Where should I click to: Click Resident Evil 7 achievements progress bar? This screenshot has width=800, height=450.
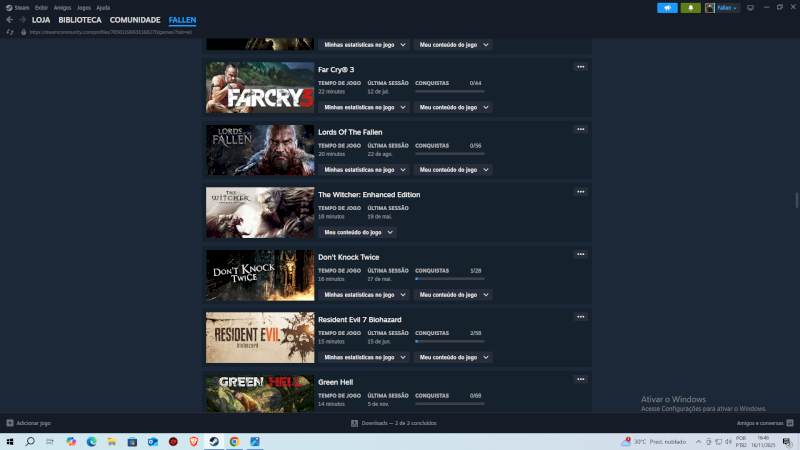pyautogui.click(x=449, y=341)
